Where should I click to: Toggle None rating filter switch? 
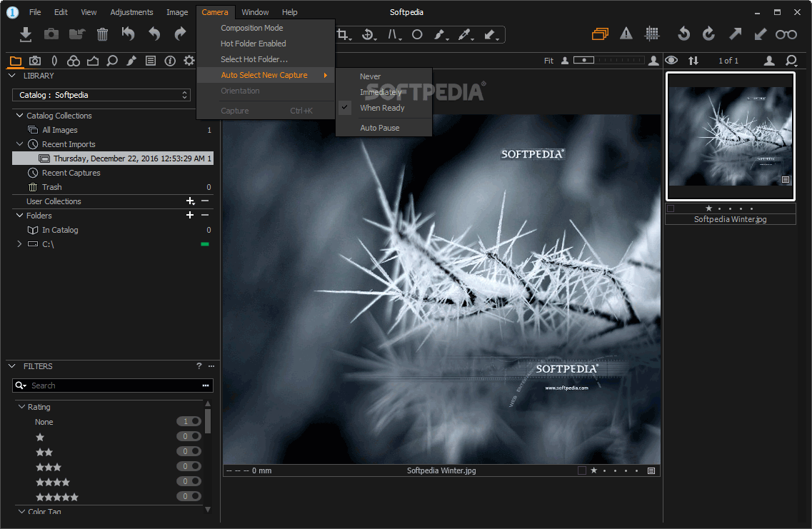point(189,421)
